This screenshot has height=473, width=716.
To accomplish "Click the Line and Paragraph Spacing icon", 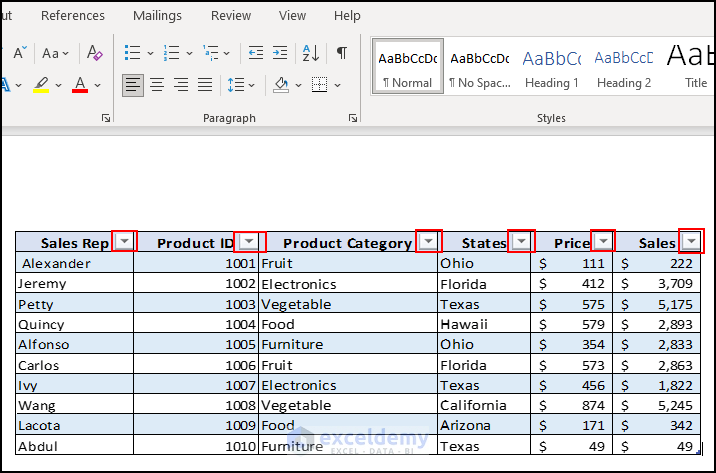I will pyautogui.click(x=236, y=85).
